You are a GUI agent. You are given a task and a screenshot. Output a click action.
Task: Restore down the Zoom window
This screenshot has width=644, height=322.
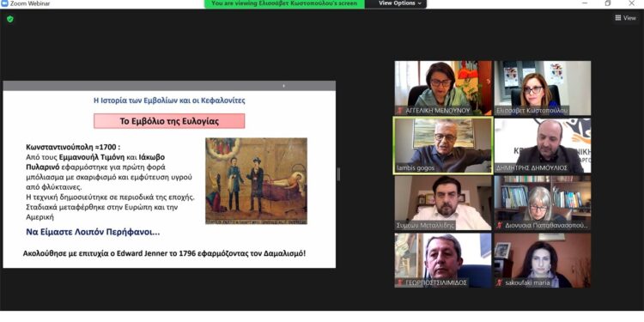(x=608, y=3)
